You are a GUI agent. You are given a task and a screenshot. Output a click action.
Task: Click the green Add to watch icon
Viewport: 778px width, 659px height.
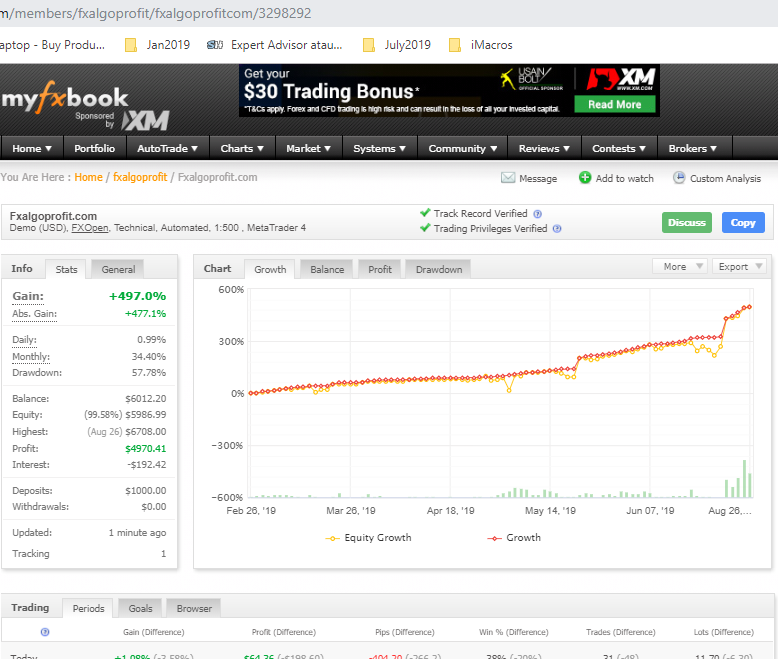tap(585, 178)
